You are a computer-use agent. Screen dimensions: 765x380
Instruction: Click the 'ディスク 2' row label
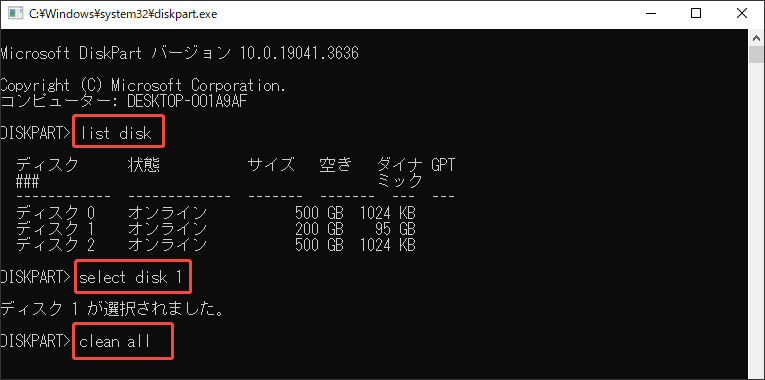click(55, 245)
